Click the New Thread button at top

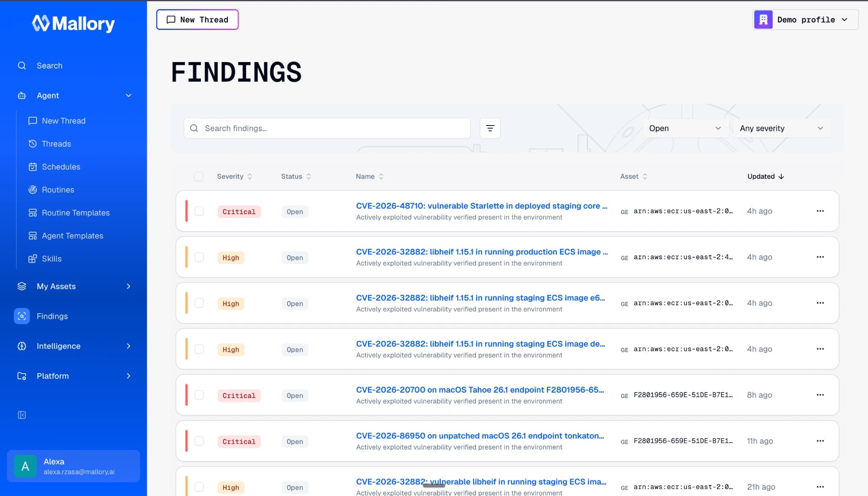[x=197, y=20]
